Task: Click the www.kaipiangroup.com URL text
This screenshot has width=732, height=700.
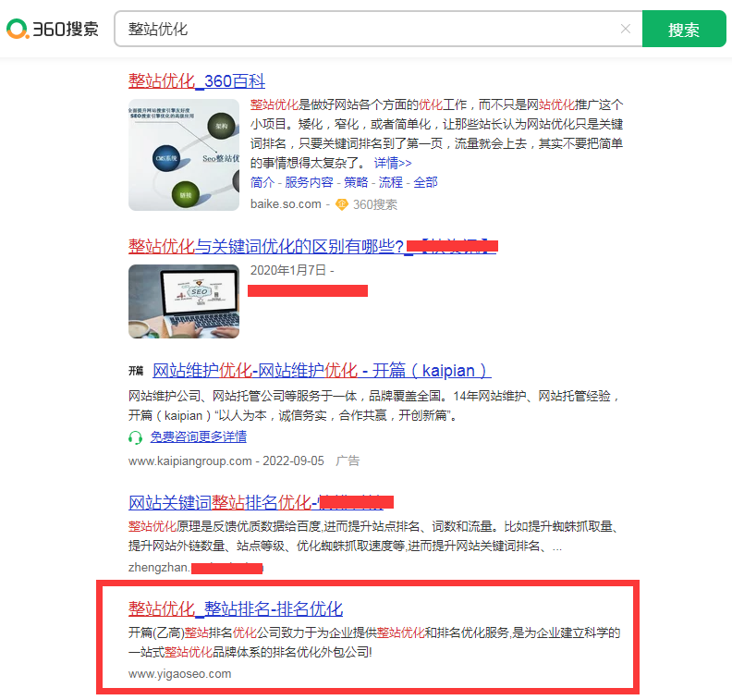Action: coord(190,461)
